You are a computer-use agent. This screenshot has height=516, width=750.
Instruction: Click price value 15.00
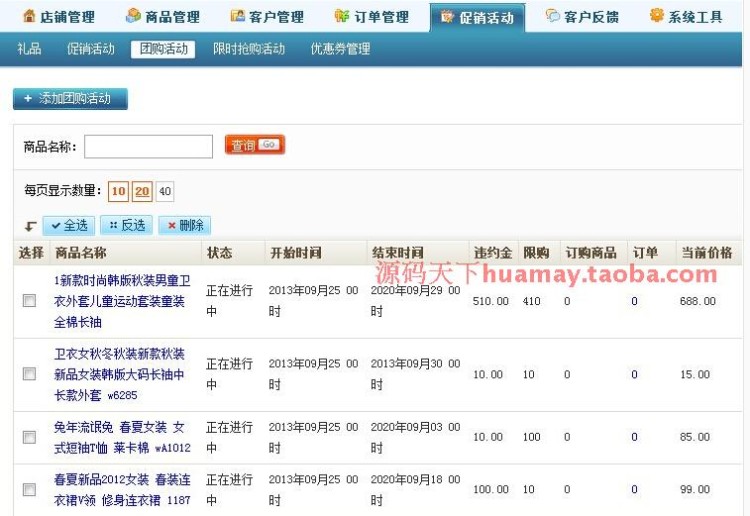[695, 374]
